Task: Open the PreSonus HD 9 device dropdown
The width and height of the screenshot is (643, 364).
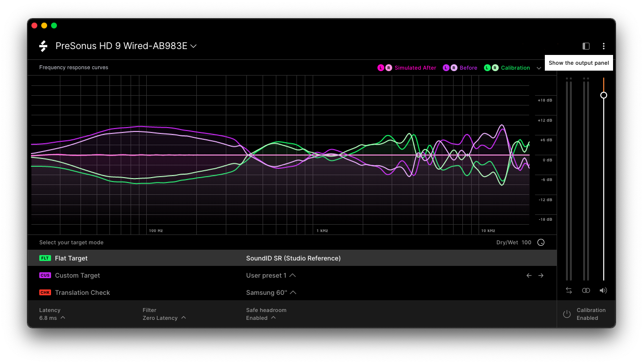Action: coord(126,46)
